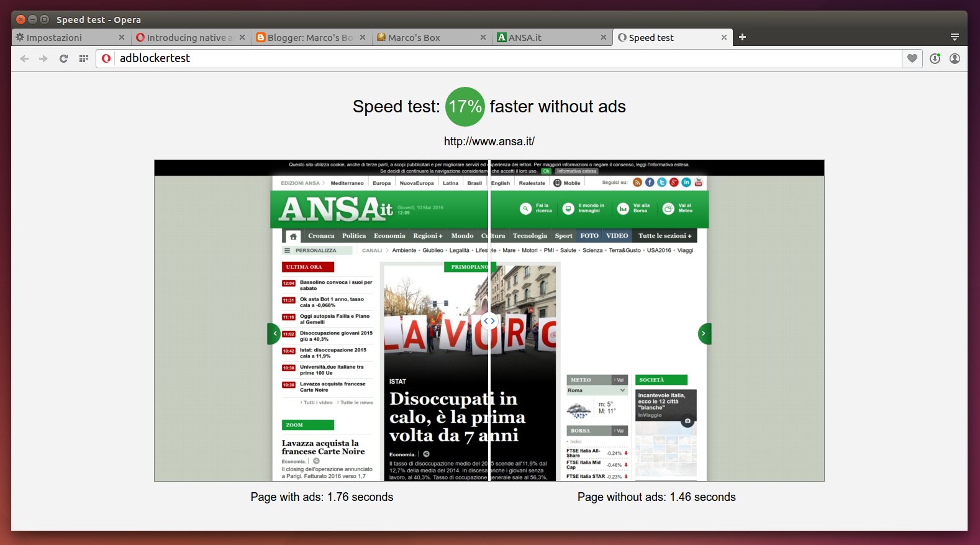Click the Opera logo in the address bar
The height and width of the screenshot is (545, 980).
[x=107, y=58]
